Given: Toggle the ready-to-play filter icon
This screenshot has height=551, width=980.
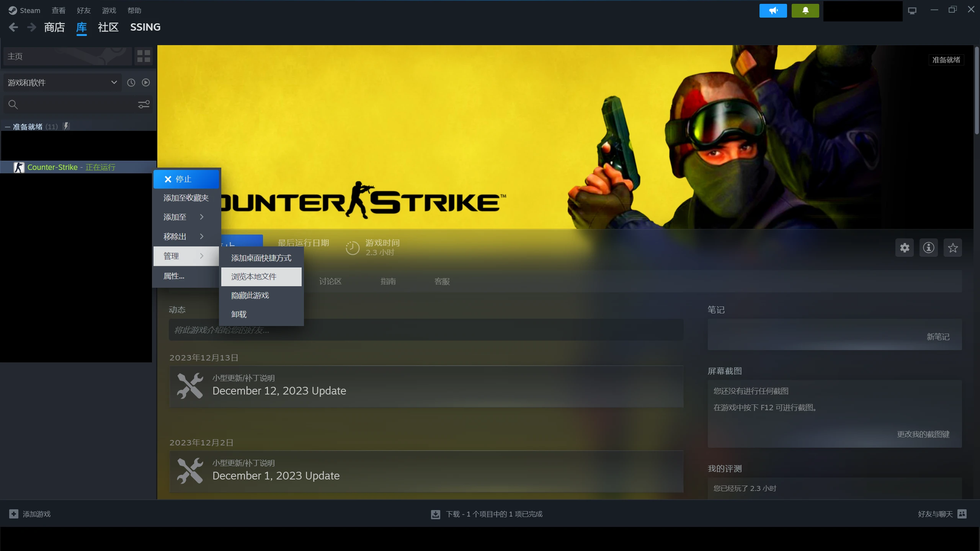Looking at the screenshot, I should click(146, 83).
